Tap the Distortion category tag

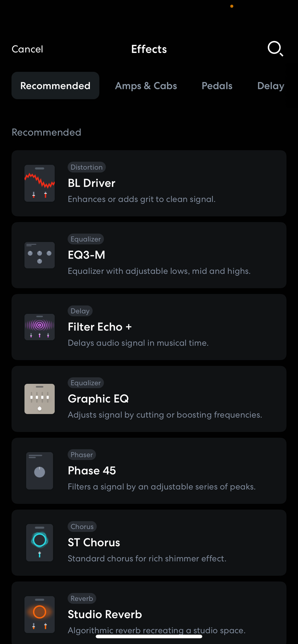click(87, 167)
